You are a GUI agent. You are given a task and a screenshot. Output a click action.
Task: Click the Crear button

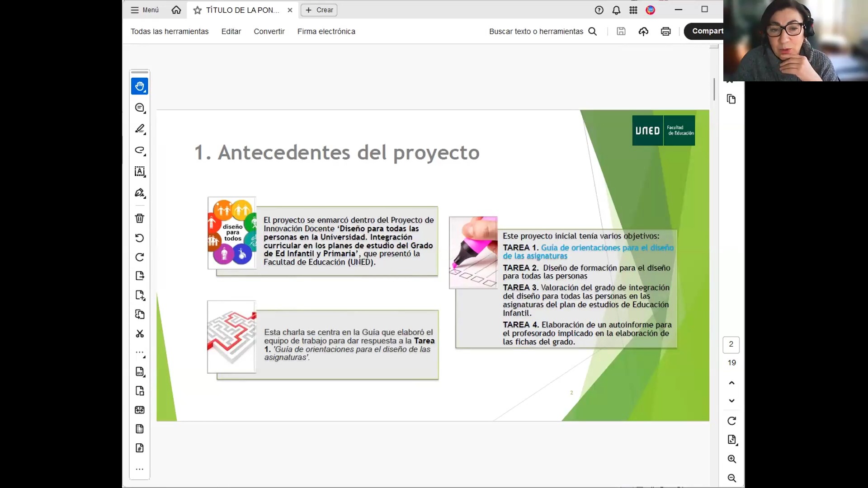319,10
